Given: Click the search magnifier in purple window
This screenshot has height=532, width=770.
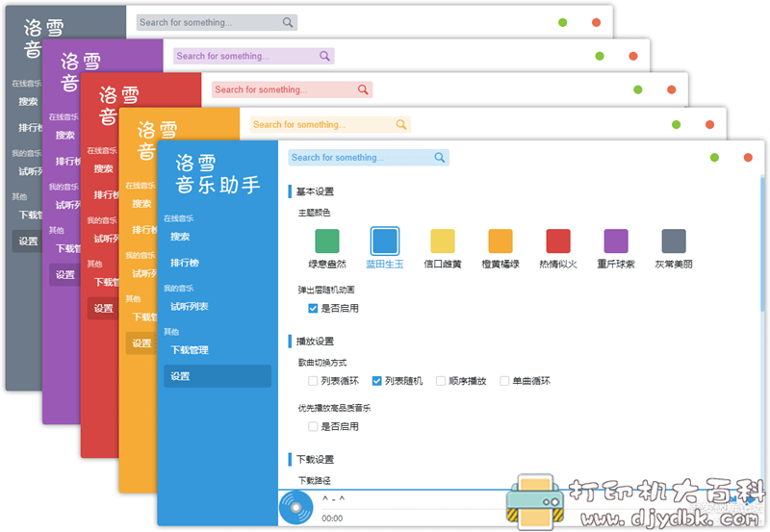Looking at the screenshot, I should [x=324, y=56].
